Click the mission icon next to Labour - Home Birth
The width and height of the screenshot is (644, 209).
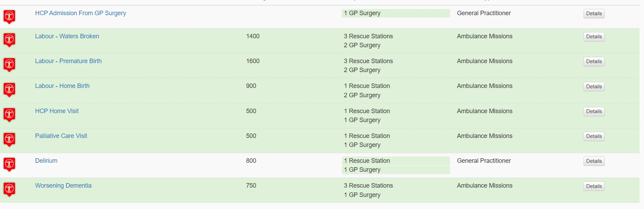9,90
